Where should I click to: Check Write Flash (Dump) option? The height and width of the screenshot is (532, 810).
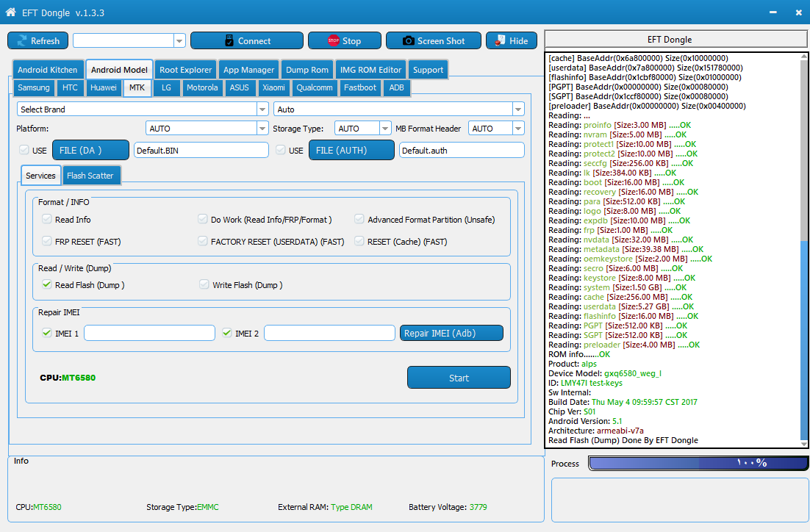[x=204, y=284]
